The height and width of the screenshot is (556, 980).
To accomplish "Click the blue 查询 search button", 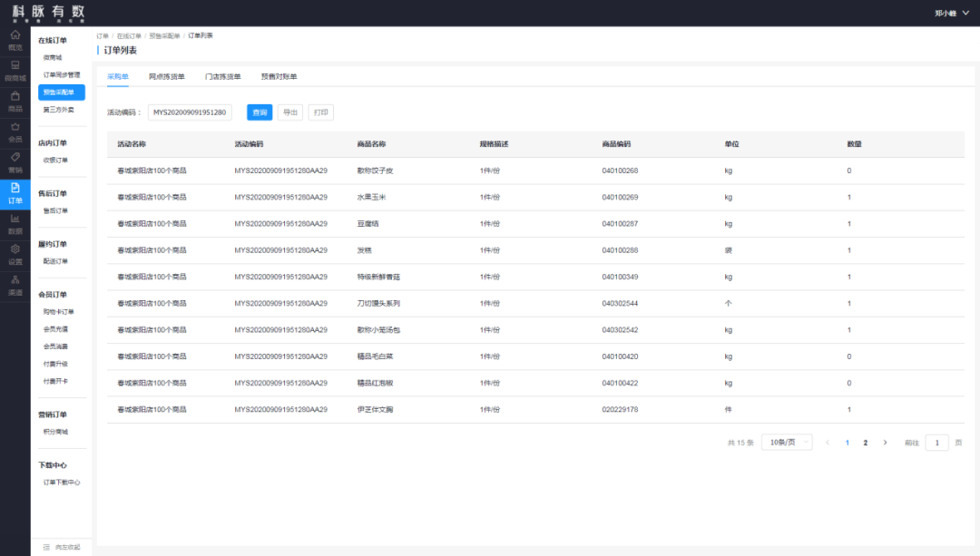I will (x=260, y=112).
